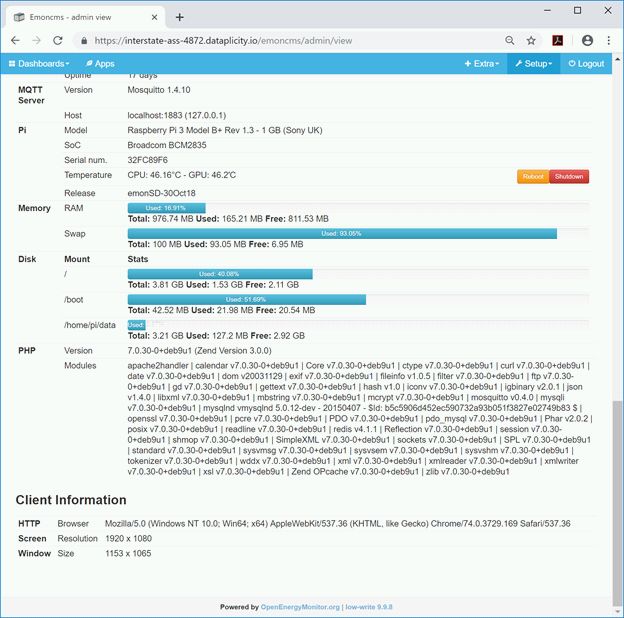This screenshot has height=618, width=624.
Task: Close the Emoncms admin view tab
Action: pos(154,17)
